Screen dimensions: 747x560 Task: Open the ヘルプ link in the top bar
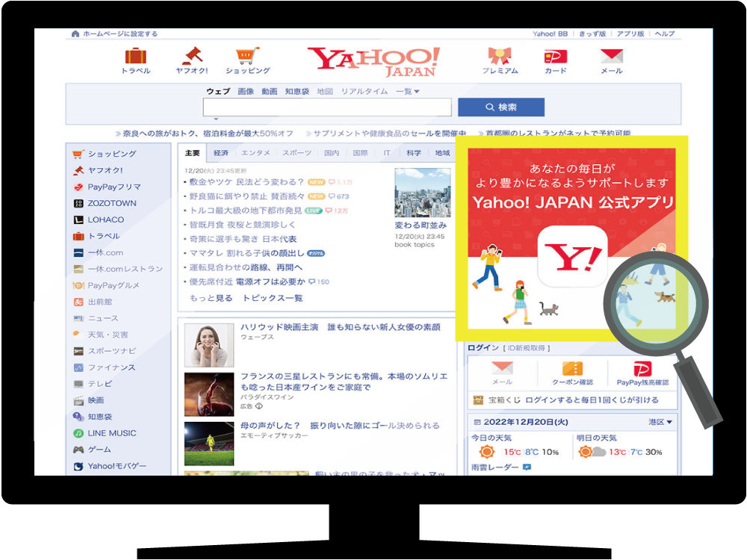pyautogui.click(x=665, y=34)
